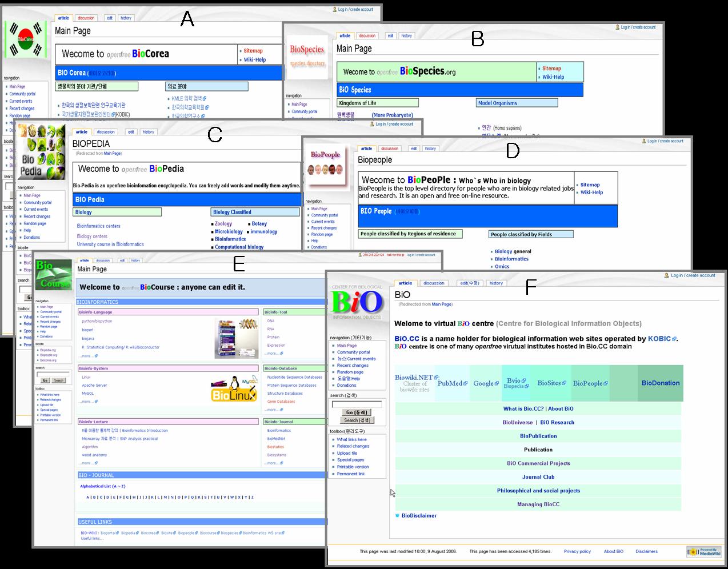
Task: Open University course in Bioinformatics link
Action: tap(110, 244)
